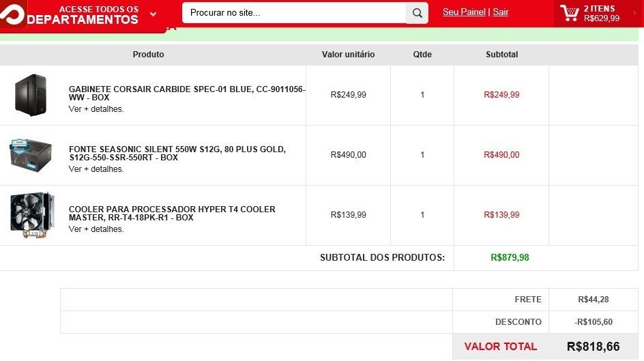The width and height of the screenshot is (644, 361).
Task: Click the 'Valor unitário' column header
Action: [x=349, y=54]
